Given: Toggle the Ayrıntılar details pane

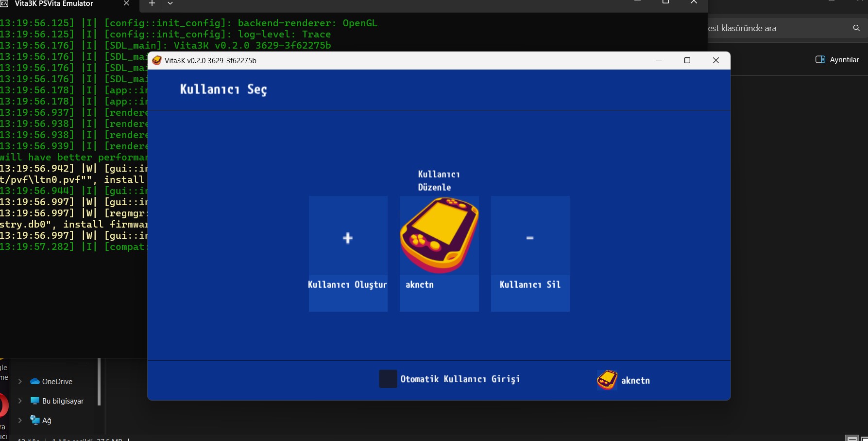Looking at the screenshot, I should click(x=837, y=60).
